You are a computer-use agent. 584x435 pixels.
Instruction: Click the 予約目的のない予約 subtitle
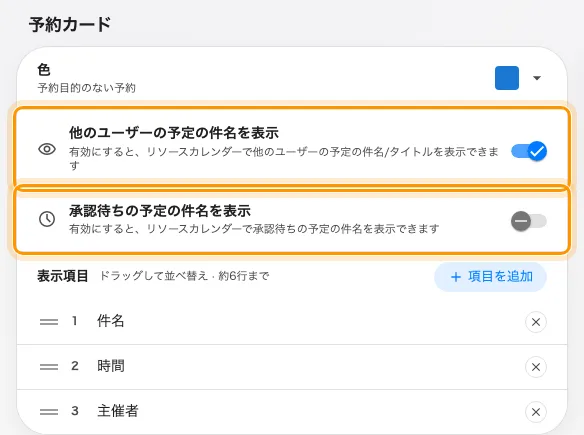point(86,88)
